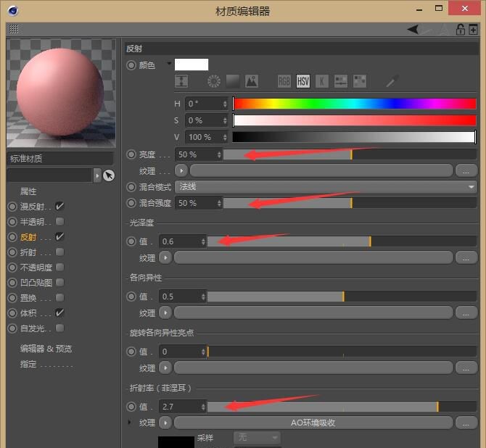Click on the 光泽度 value slider

click(x=342, y=241)
